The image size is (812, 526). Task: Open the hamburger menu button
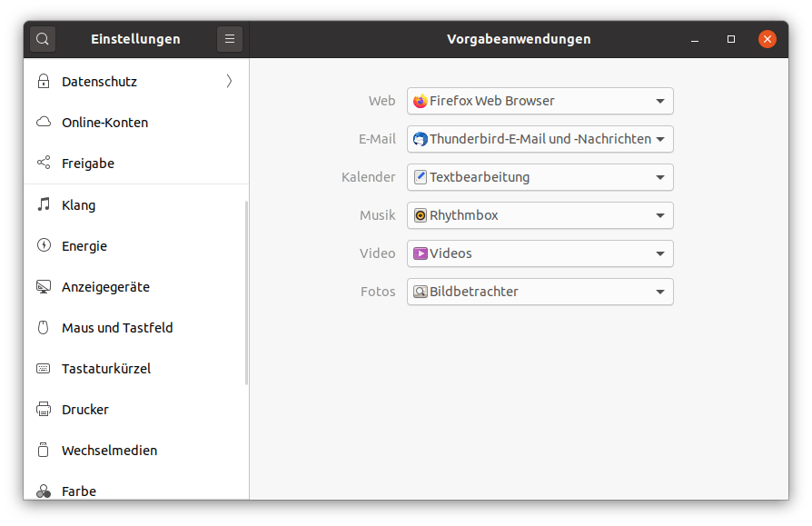230,39
